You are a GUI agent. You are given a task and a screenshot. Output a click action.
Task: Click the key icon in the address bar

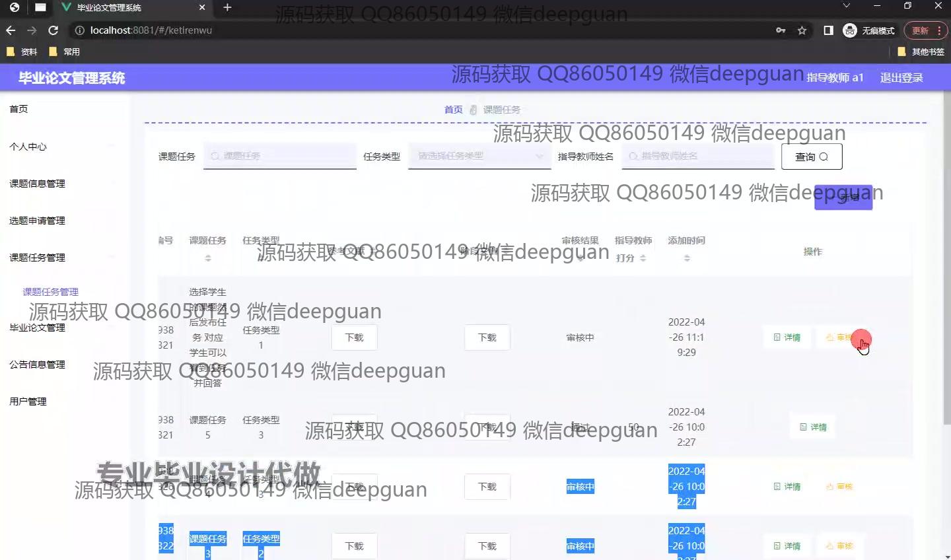[x=780, y=30]
